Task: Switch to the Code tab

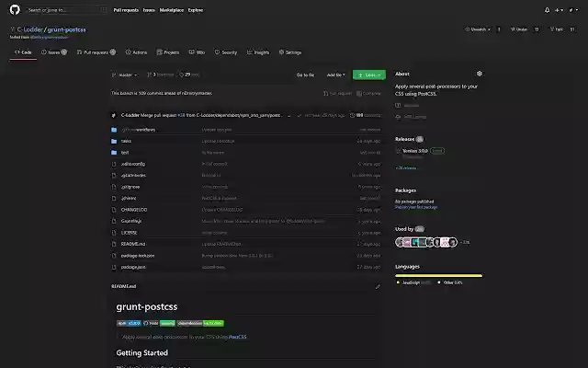Action: pyautogui.click(x=23, y=52)
